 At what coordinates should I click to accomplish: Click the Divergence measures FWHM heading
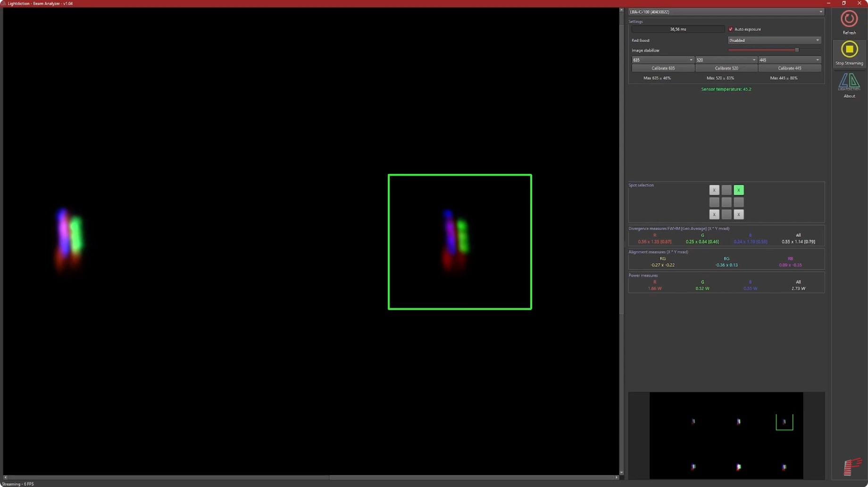[679, 229]
